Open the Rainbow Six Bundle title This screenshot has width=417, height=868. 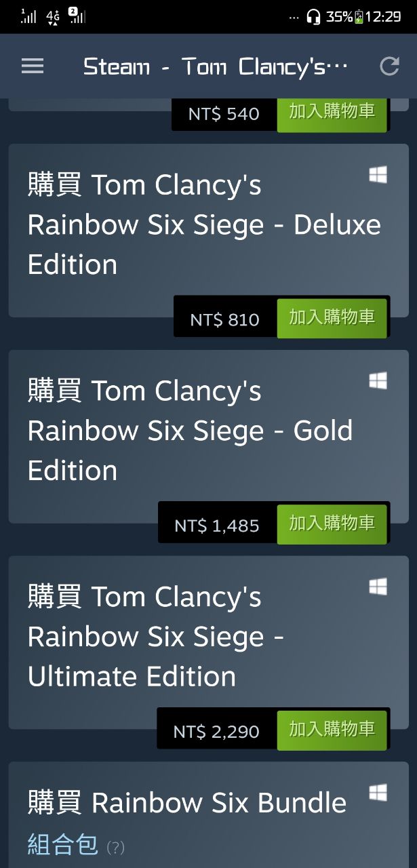187,803
